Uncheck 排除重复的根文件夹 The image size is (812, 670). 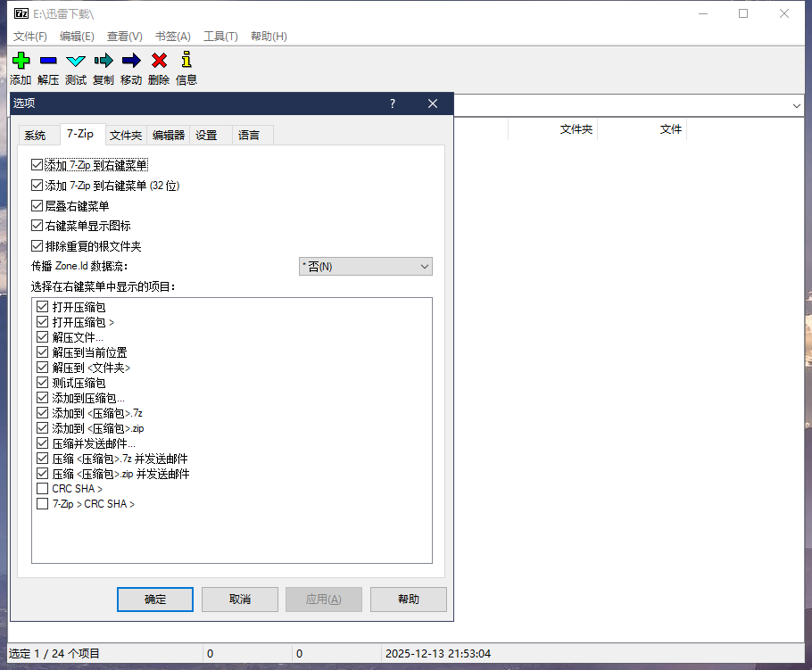tap(37, 245)
